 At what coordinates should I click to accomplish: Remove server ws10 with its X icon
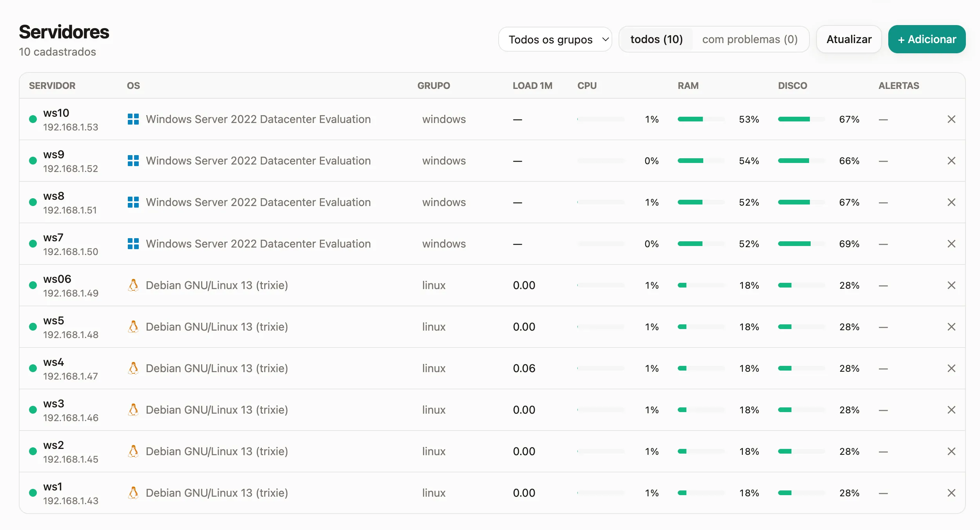[x=951, y=119]
